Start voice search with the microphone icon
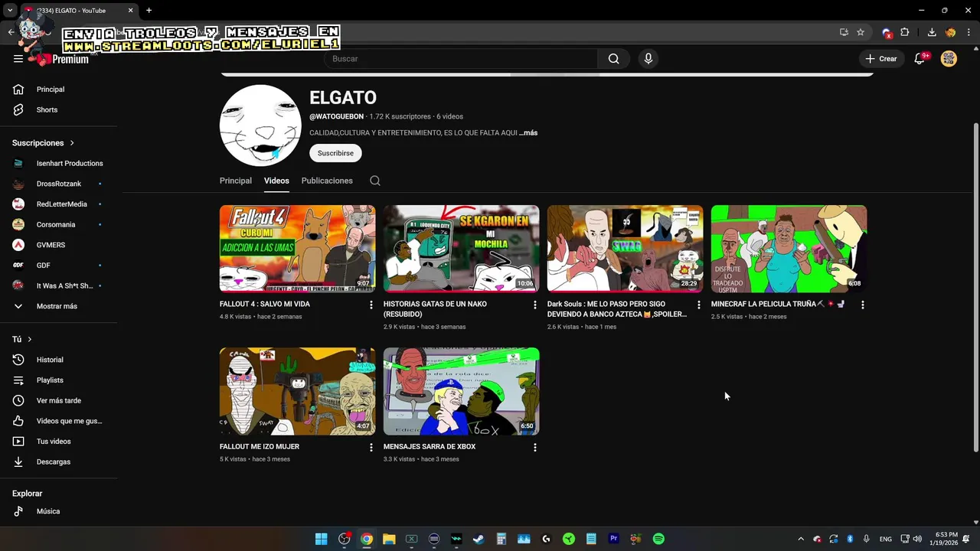 (x=648, y=59)
